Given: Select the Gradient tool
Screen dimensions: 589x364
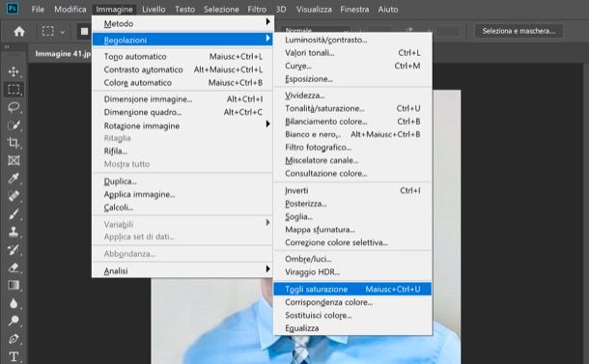Looking at the screenshot, I should 14,285.
